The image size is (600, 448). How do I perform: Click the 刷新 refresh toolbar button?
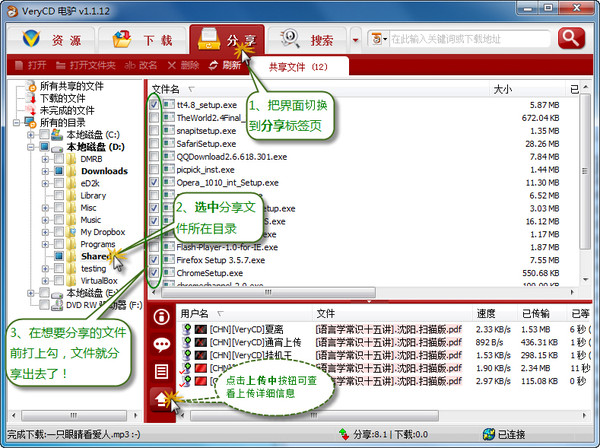click(225, 65)
